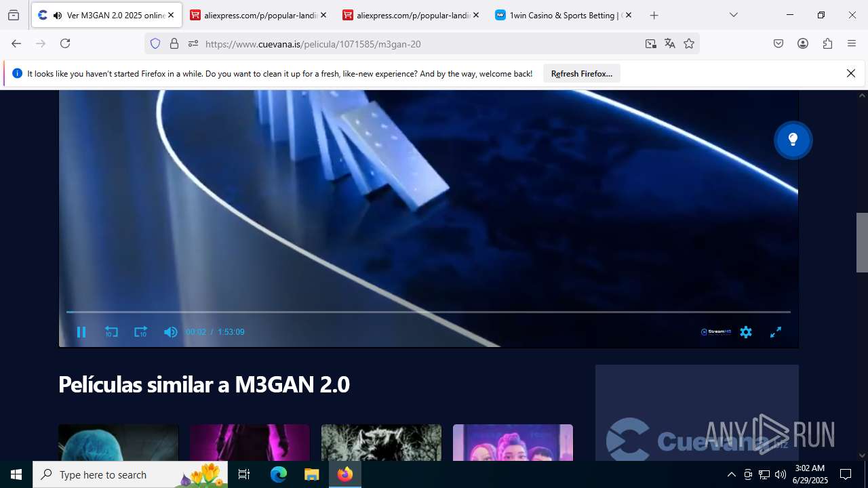Show hidden system tray icons

[731, 474]
